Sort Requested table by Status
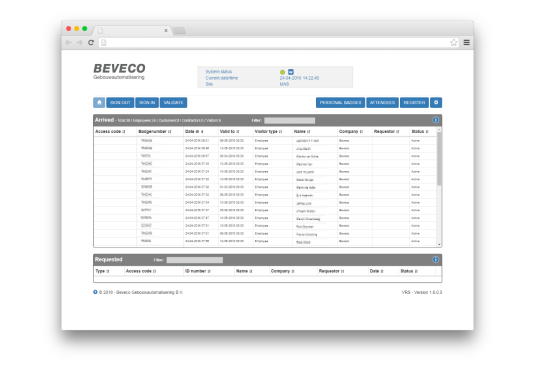The image size is (535, 370). pos(409,271)
